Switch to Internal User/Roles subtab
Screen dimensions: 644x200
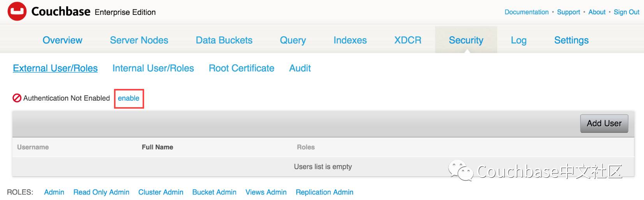153,68
